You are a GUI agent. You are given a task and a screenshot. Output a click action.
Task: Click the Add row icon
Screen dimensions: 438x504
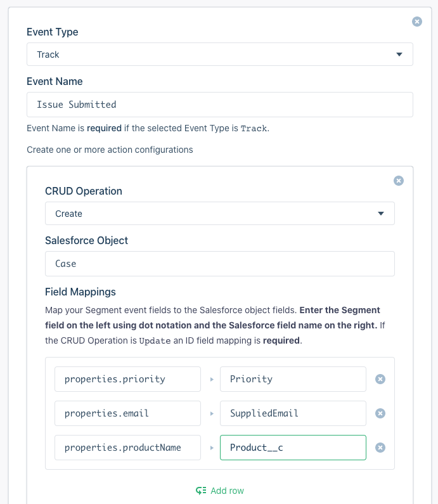click(202, 491)
